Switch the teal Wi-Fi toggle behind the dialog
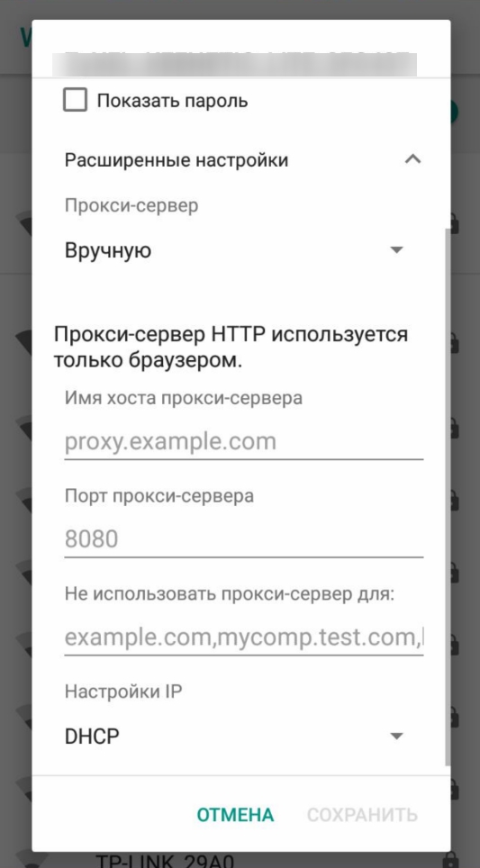 [x=455, y=112]
